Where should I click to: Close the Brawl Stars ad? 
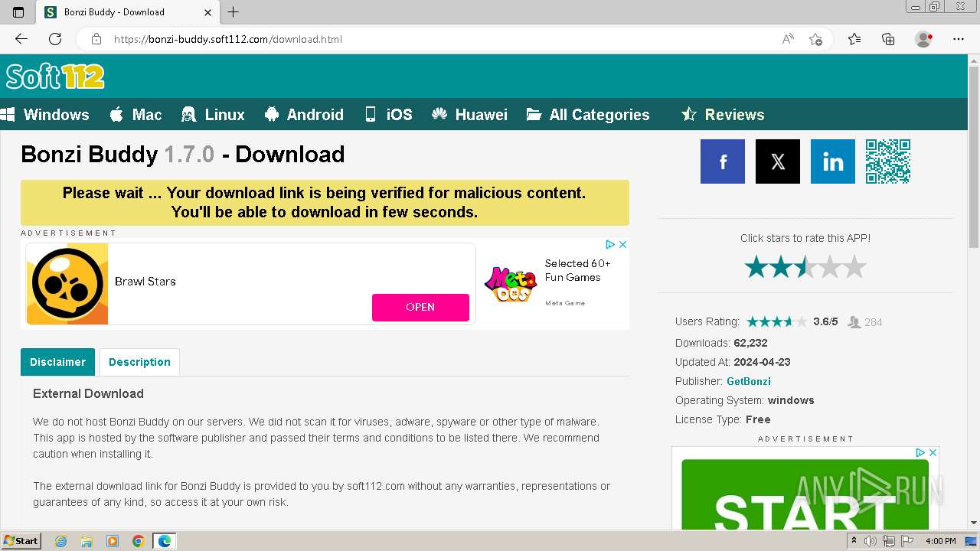(622, 244)
